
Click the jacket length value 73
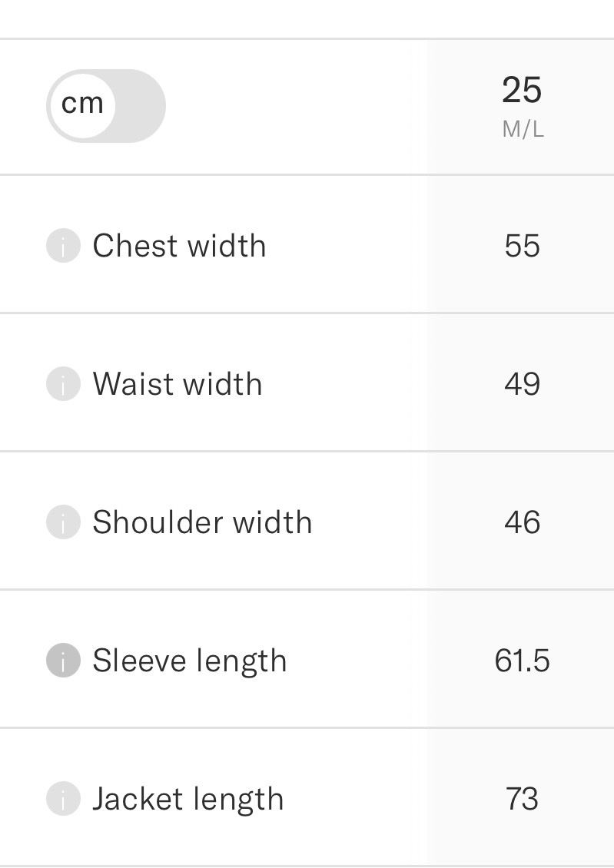tap(522, 800)
